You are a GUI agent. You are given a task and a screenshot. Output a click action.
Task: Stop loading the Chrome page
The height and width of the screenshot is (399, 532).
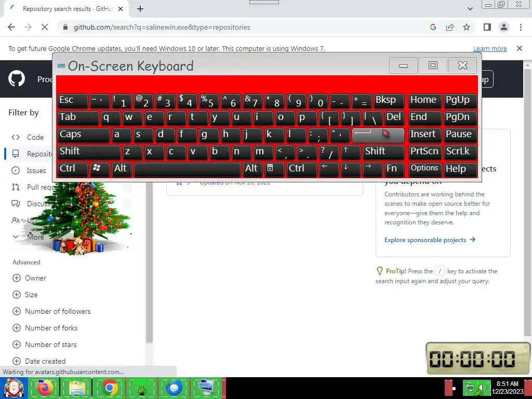point(45,27)
